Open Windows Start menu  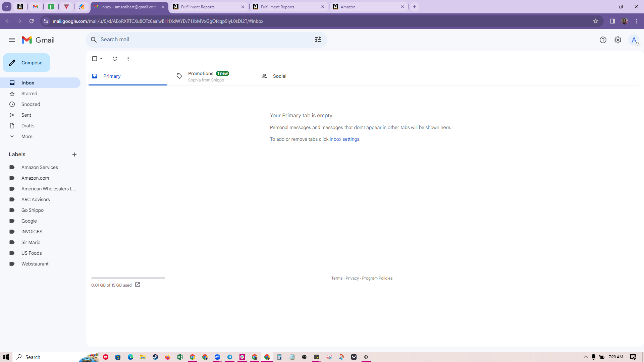click(6, 357)
